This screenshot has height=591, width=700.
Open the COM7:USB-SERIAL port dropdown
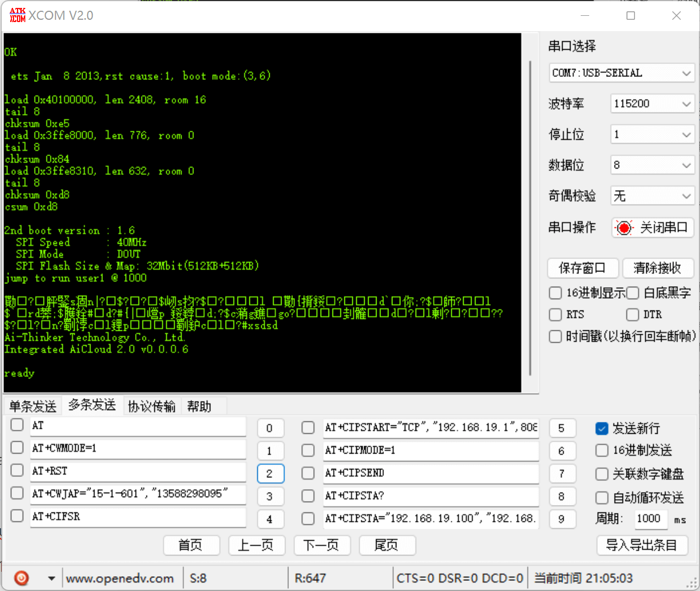621,73
